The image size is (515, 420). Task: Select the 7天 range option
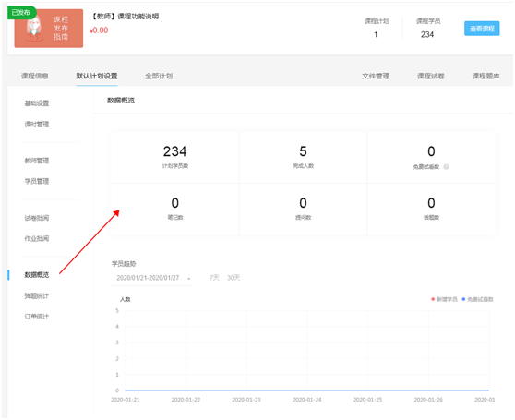tap(214, 278)
